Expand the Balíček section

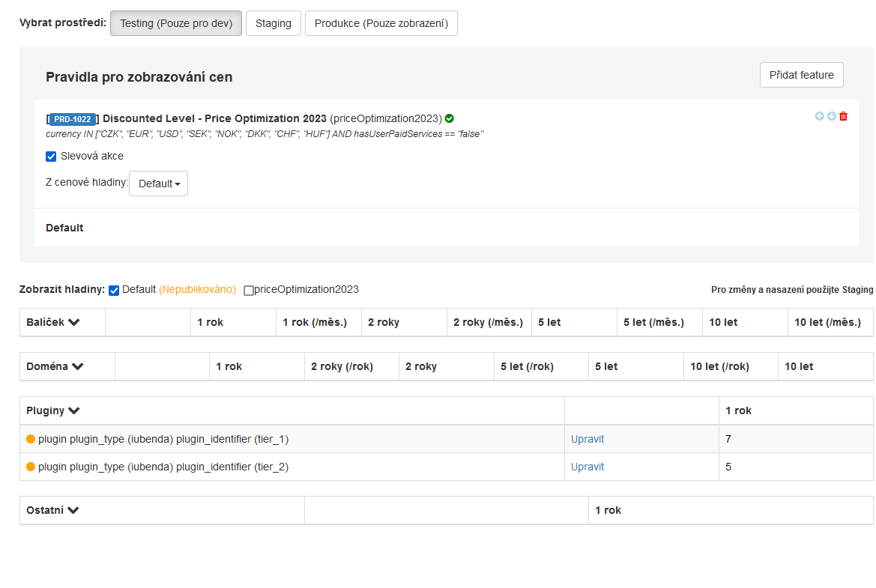(74, 322)
